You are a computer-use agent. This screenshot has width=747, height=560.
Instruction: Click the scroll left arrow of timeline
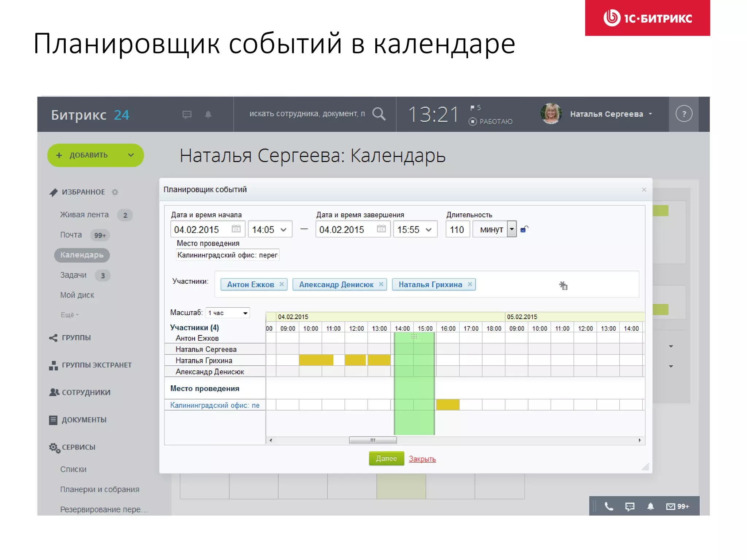coord(271,440)
